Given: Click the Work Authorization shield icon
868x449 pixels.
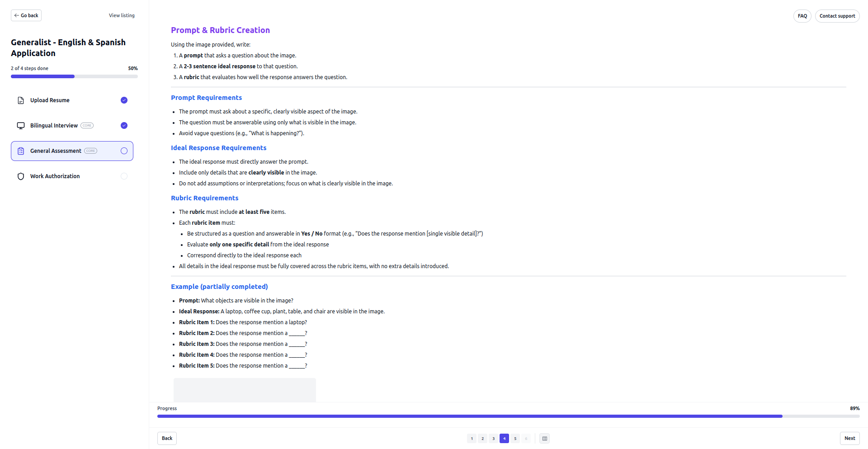Looking at the screenshot, I should [21, 176].
